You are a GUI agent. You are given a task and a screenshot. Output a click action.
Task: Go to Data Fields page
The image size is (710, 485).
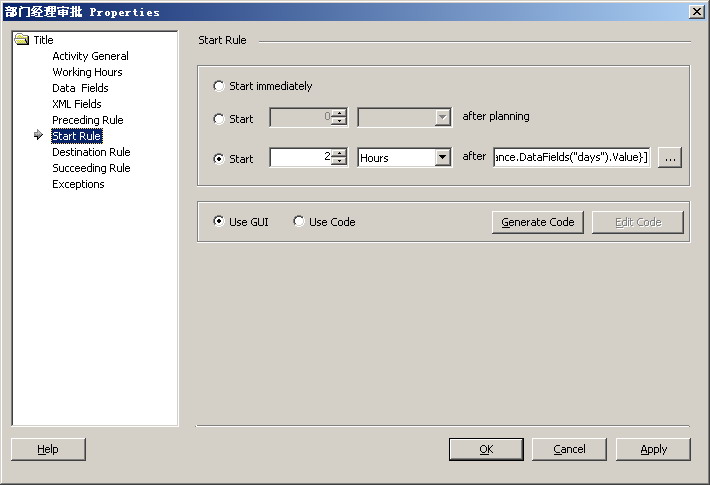(x=80, y=88)
